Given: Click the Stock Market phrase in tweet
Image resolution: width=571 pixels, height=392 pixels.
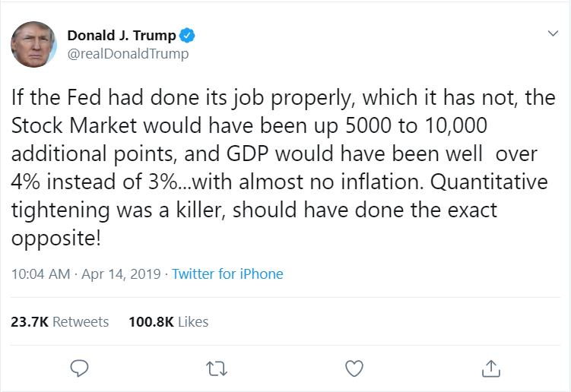Looking at the screenshot, I should pyautogui.click(x=74, y=125).
